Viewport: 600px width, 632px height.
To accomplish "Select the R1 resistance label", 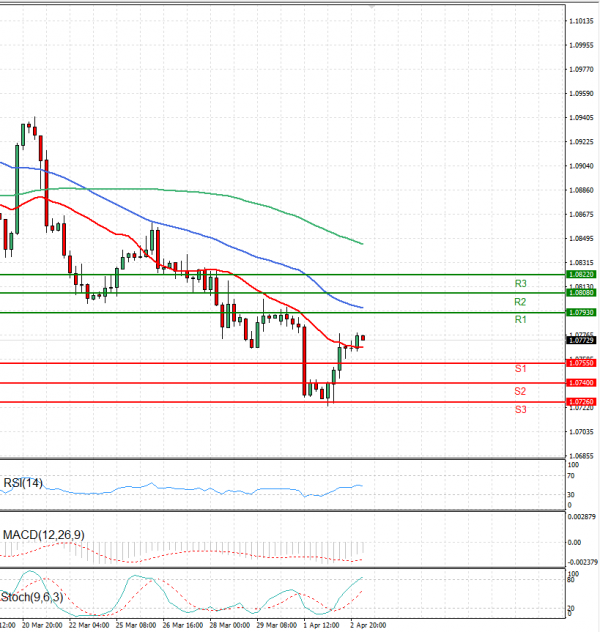I will tap(521, 320).
